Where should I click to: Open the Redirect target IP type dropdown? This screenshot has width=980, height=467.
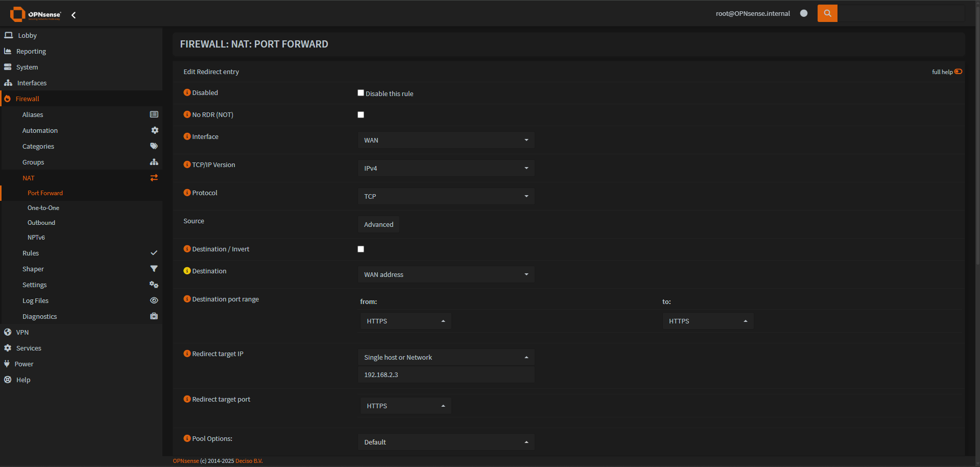pyautogui.click(x=446, y=357)
